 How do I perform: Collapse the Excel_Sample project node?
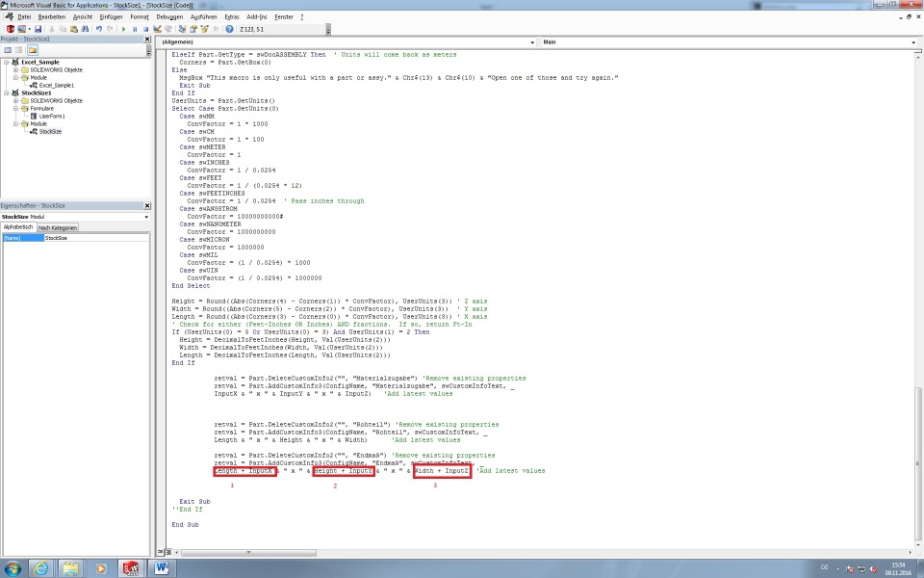(7, 62)
